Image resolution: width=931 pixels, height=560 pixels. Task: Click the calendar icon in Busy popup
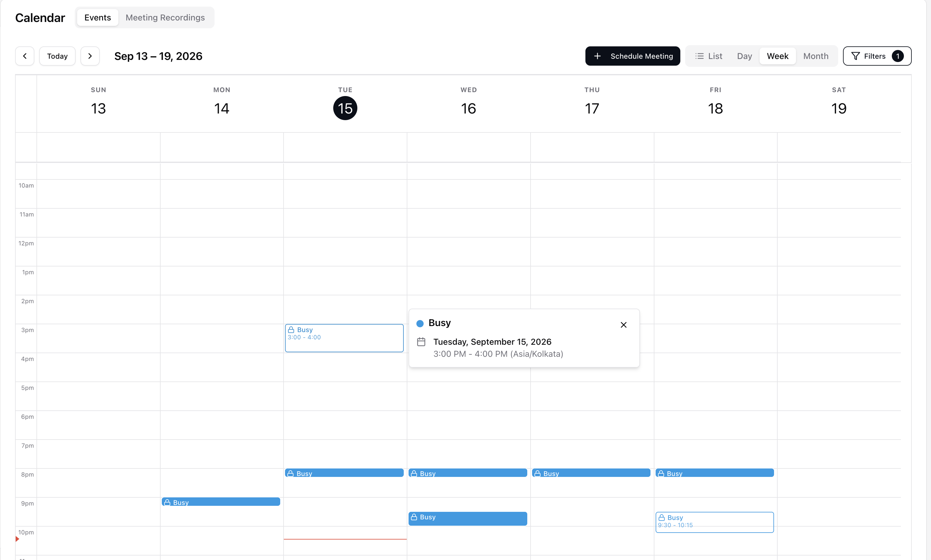[421, 342]
